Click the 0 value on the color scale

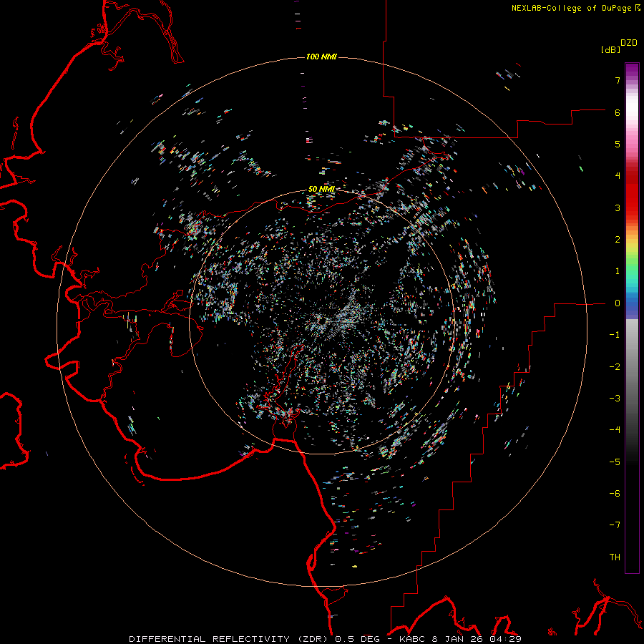point(618,303)
